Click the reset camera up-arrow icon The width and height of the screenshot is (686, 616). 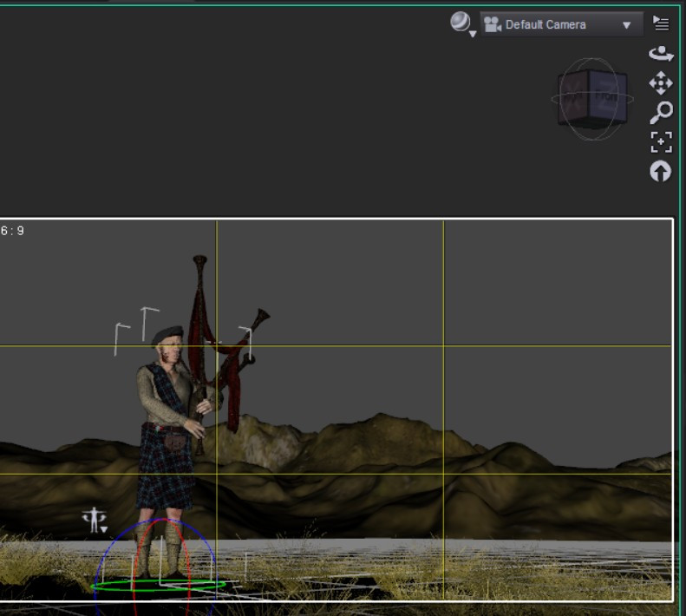(x=660, y=171)
